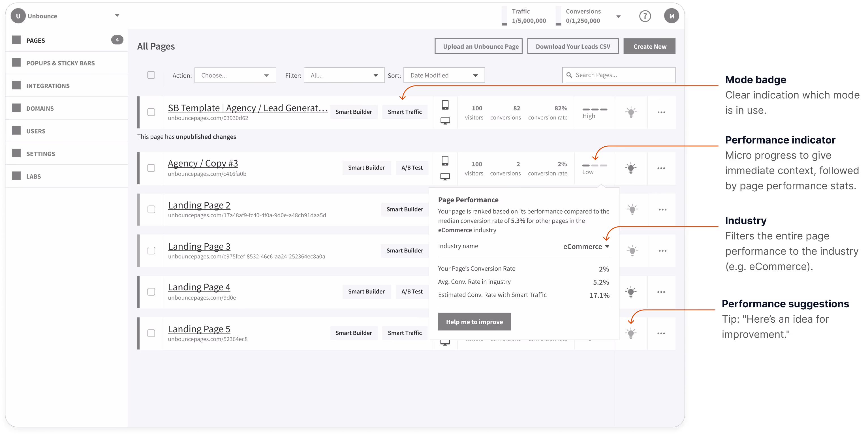Click the lightbulb suggestion for Landing Page 2

(x=632, y=210)
